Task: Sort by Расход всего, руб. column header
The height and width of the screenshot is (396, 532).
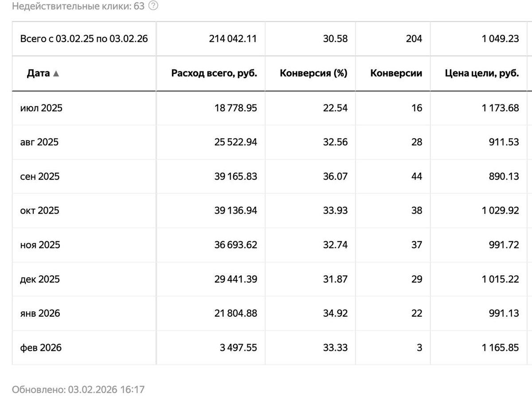Action: point(214,74)
